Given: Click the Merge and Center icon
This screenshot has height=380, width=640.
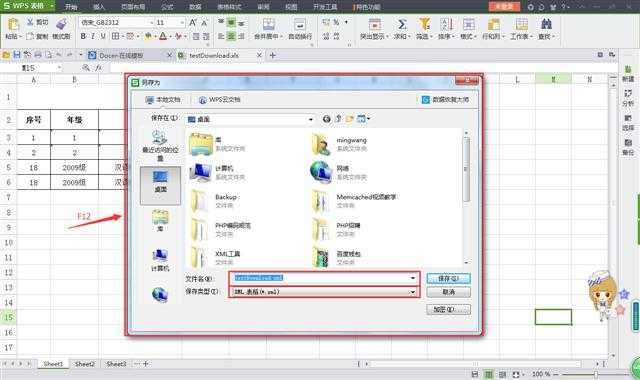Looking at the screenshot, I should tap(269, 24).
